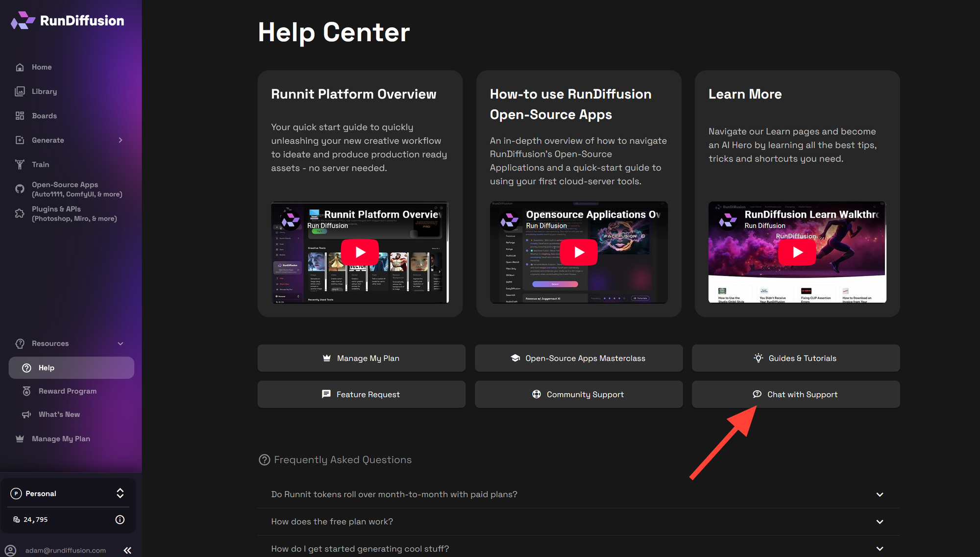Image resolution: width=980 pixels, height=557 pixels.
Task: Click the Feature Request button
Action: coord(362,395)
